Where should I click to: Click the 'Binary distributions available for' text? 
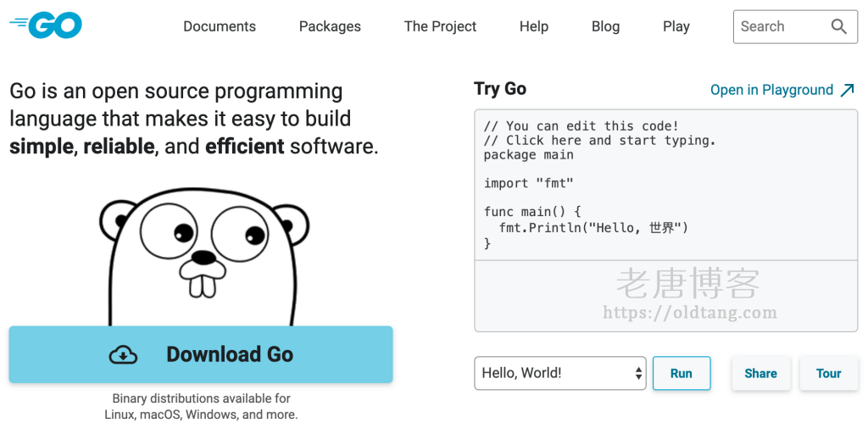201,398
